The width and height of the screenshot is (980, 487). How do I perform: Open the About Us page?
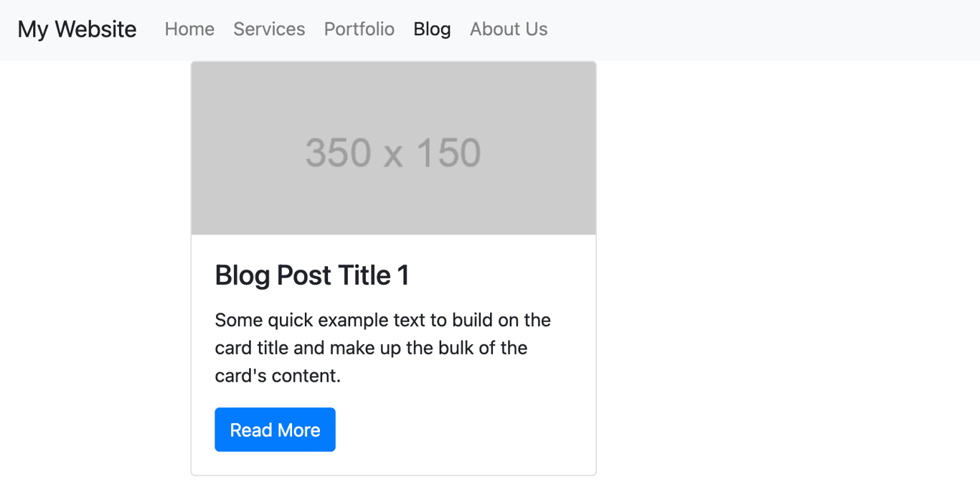click(x=508, y=29)
